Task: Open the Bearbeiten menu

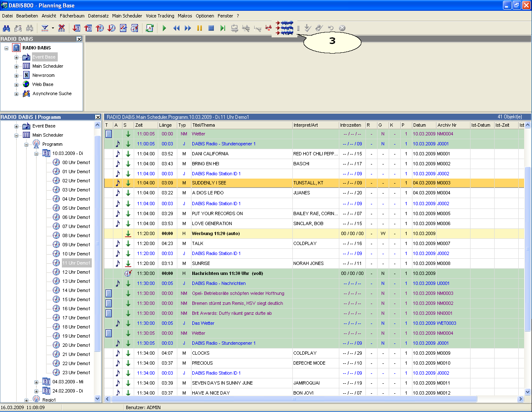Action: coord(27,16)
